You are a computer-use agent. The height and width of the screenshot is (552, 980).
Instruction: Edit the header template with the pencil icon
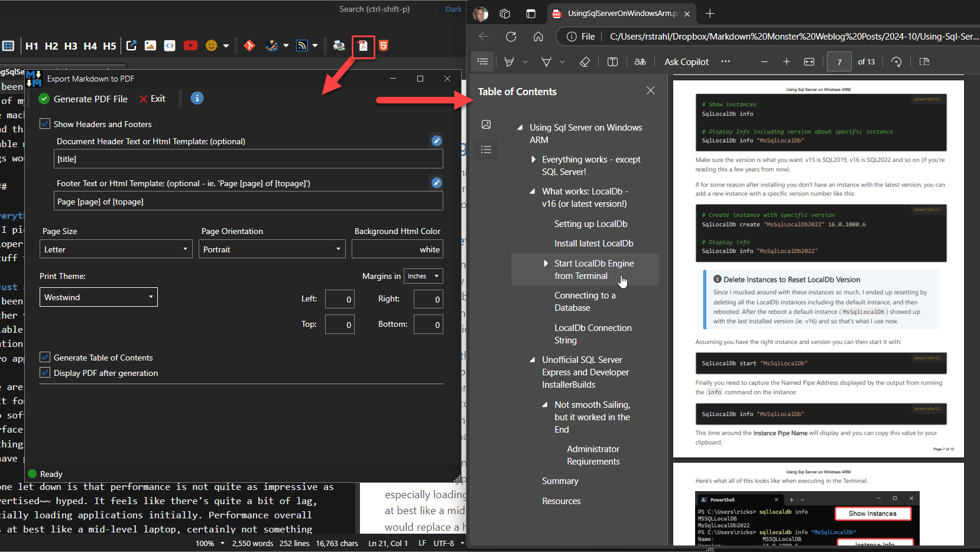pyautogui.click(x=437, y=141)
